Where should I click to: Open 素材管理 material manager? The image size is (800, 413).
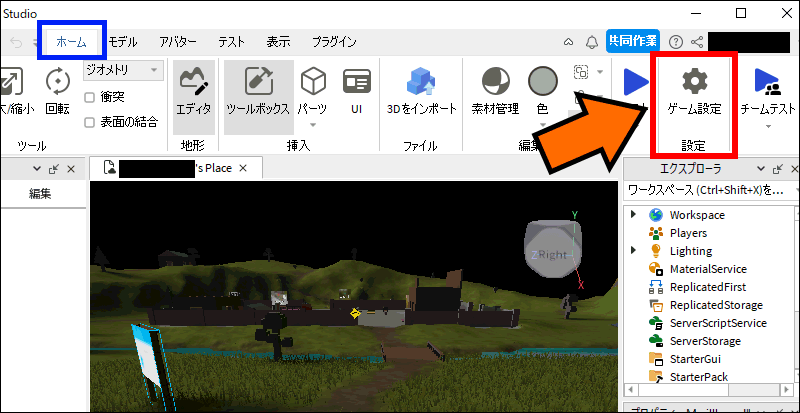(495, 92)
